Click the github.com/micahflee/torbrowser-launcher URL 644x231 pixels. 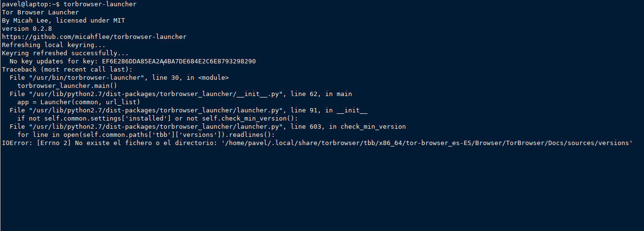point(94,36)
